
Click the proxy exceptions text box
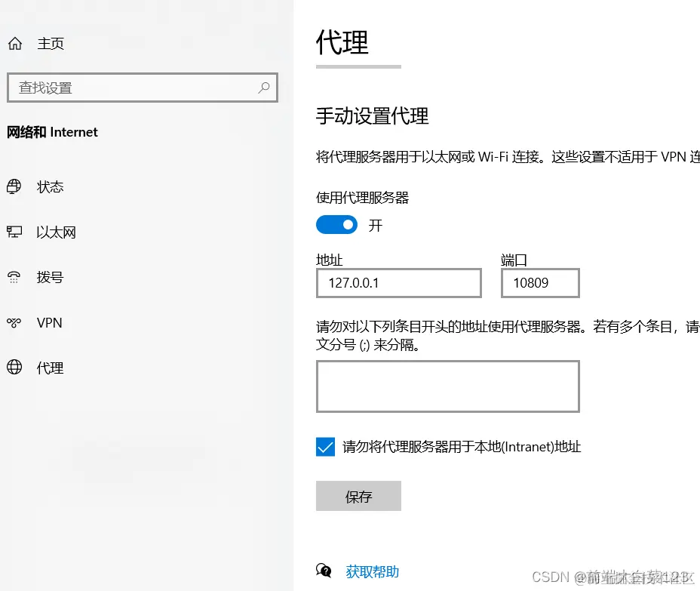448,386
